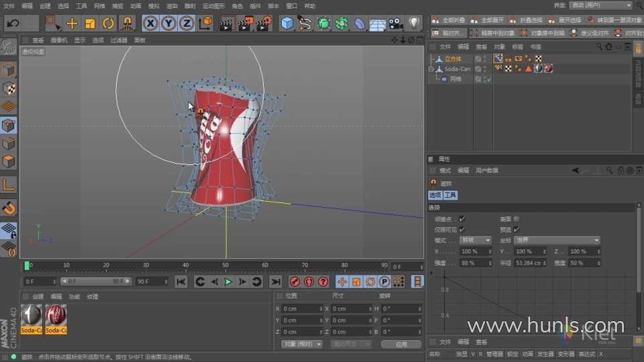Viewport: 644px width, 362px height.
Task: Open the 模式 dropdown showing 铃状
Action: tap(476, 240)
